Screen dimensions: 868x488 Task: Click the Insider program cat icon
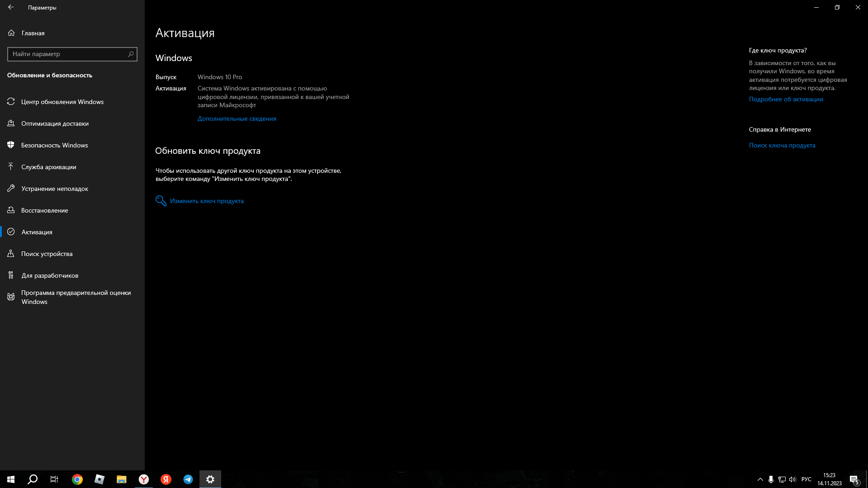click(x=11, y=297)
